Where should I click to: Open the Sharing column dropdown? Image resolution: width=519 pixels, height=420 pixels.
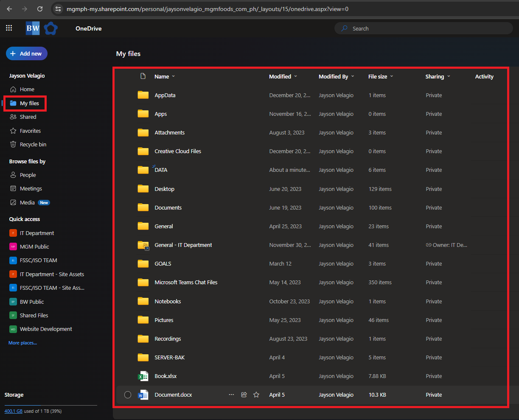tap(438, 76)
